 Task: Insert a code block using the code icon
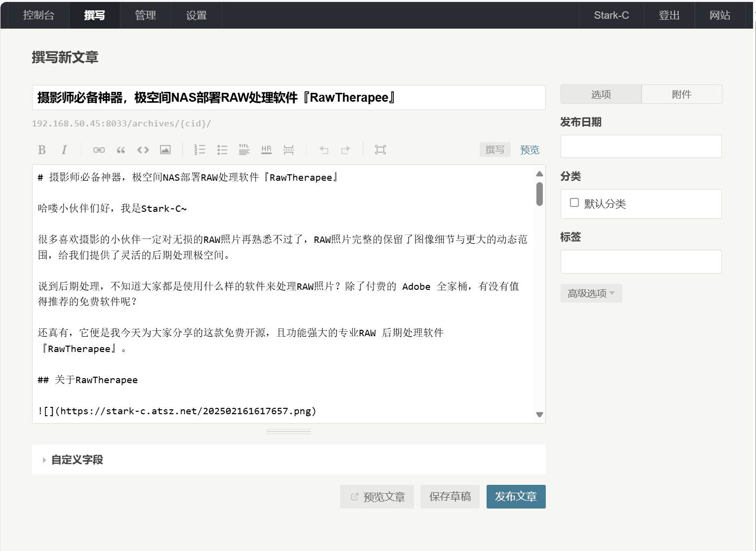[143, 150]
